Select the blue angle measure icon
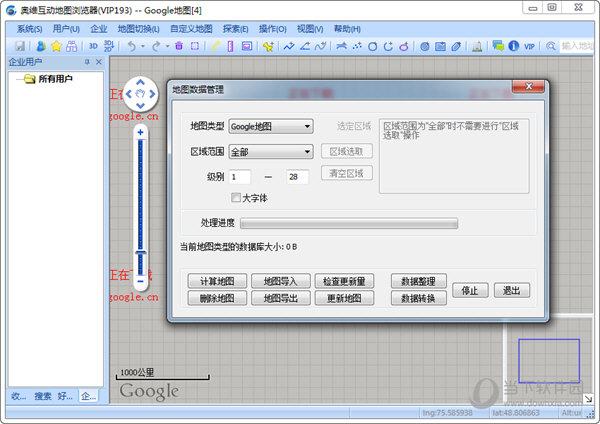The image size is (600, 424). click(305, 46)
